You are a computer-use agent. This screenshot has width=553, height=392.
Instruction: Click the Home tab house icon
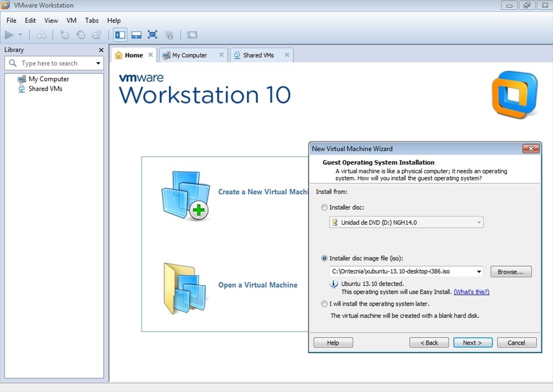pos(118,55)
